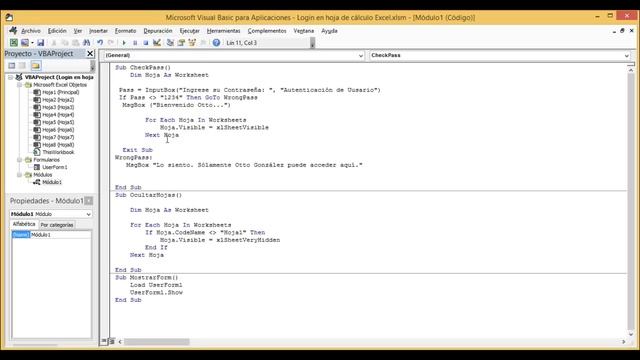The width and height of the screenshot is (640, 360).
Task: Open Object Browser from the toolbar
Action: coord(192,42)
